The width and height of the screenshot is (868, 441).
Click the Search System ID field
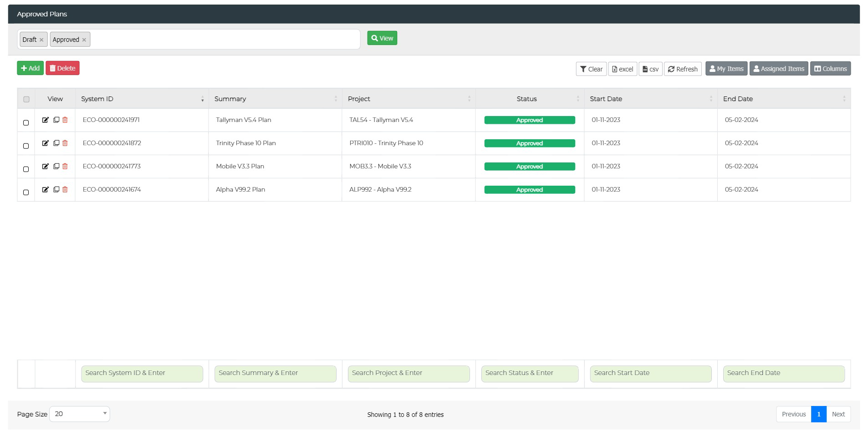142,374
